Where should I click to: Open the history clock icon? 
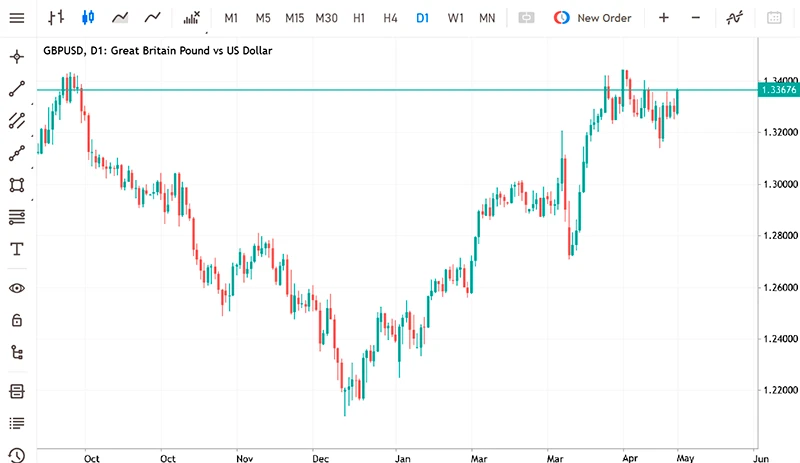point(17,455)
